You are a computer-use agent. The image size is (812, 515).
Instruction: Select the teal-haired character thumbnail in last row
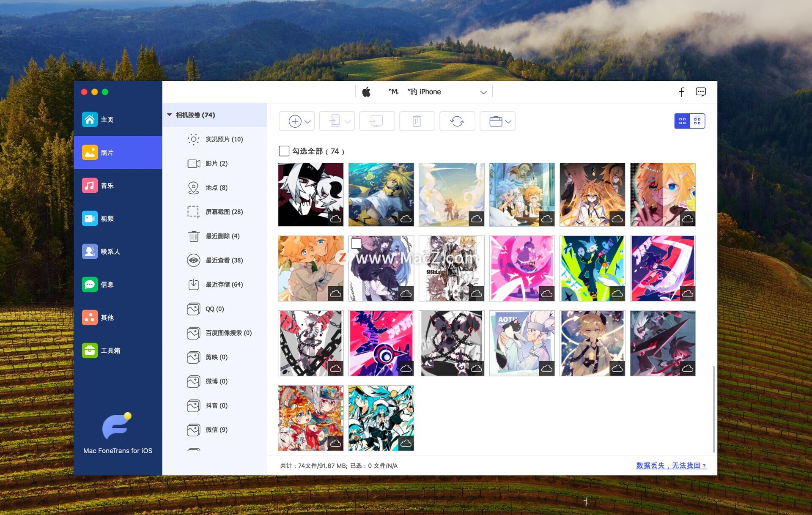[x=381, y=418]
